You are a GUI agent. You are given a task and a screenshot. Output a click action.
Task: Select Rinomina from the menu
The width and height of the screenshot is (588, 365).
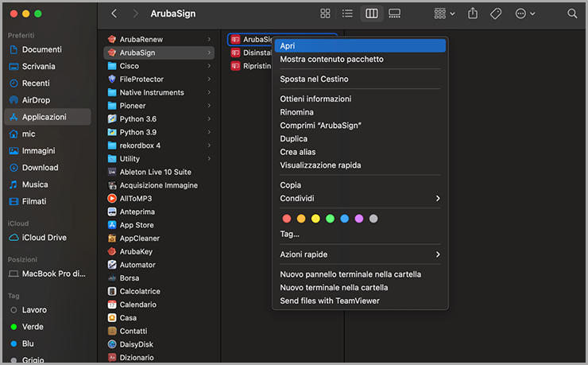tap(360, 112)
